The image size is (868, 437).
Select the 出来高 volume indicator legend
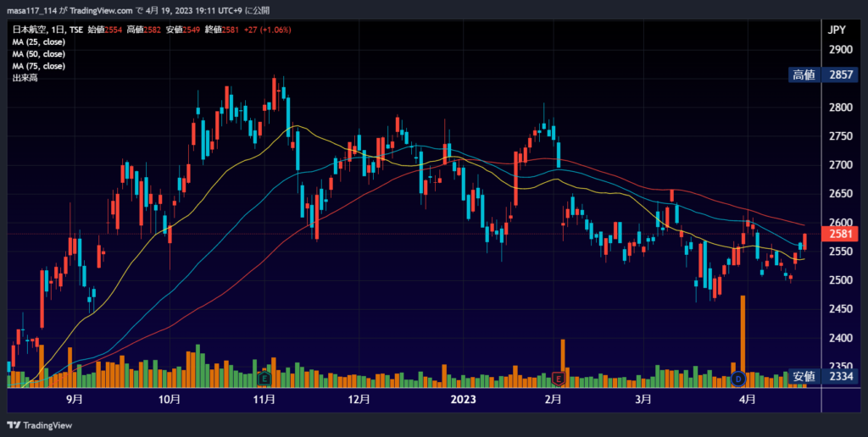point(25,78)
